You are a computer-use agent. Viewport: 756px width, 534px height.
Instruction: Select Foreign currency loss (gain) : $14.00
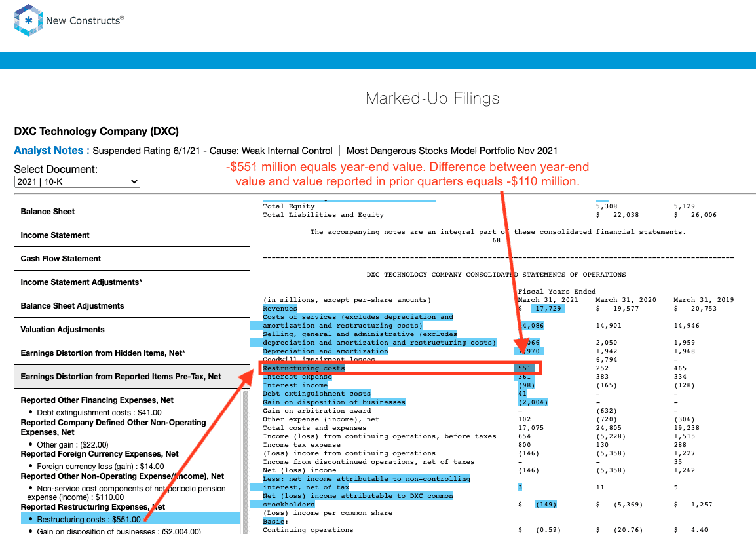tap(100, 467)
